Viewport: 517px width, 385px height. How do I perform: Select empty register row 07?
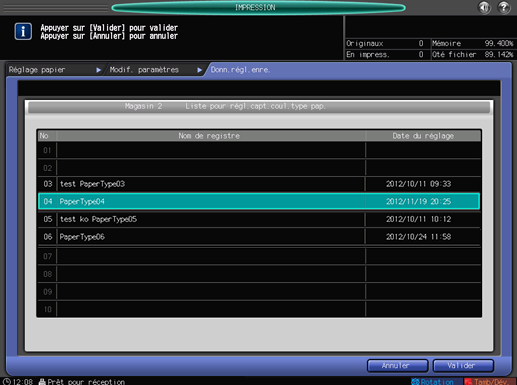[x=259, y=256]
